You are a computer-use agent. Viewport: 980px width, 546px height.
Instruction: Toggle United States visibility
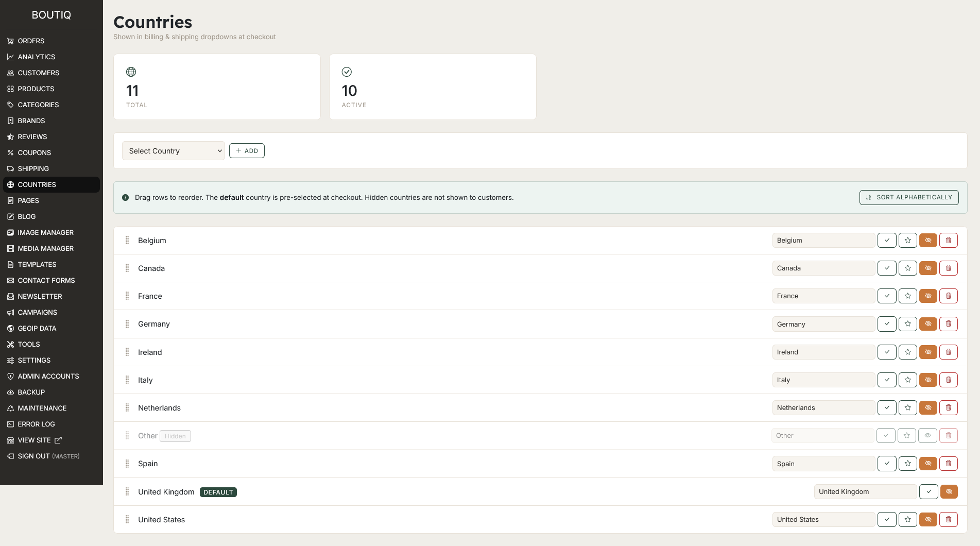coord(928,520)
